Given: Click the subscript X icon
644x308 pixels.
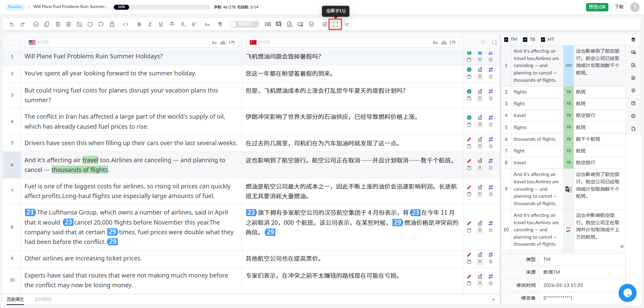Looking at the screenshot, I should pyautogui.click(x=183, y=24).
